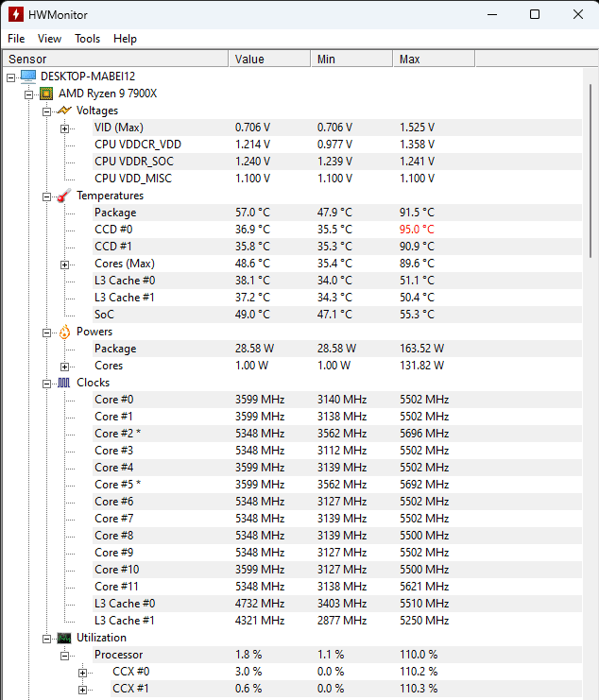
Task: Collapse the AMD Ryzen 9 7900X node
Action: [28, 94]
